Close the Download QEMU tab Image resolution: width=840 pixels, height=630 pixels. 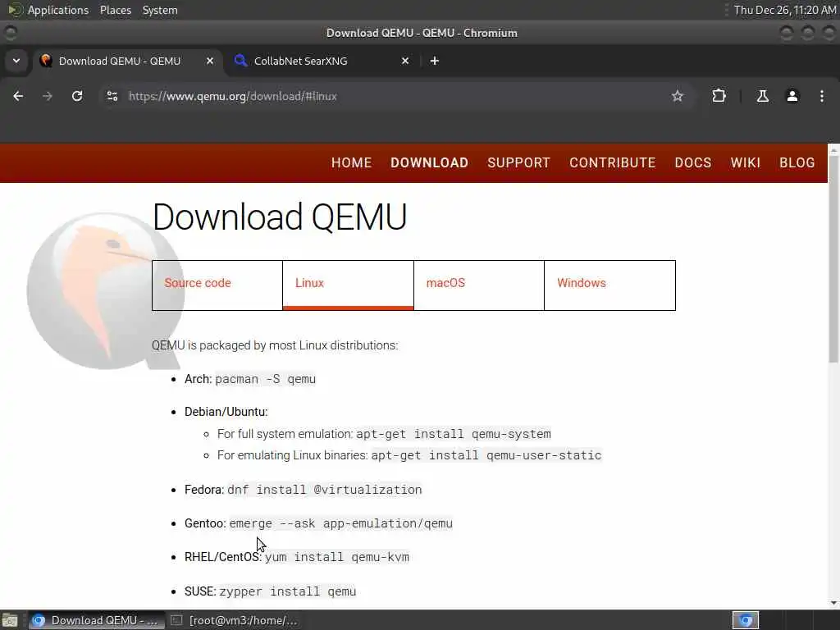tap(210, 61)
